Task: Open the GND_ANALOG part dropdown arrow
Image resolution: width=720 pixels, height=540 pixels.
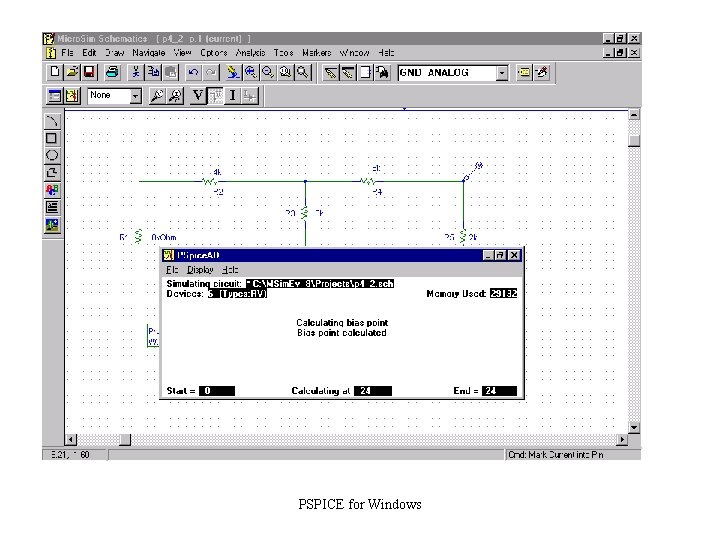Action: point(502,73)
